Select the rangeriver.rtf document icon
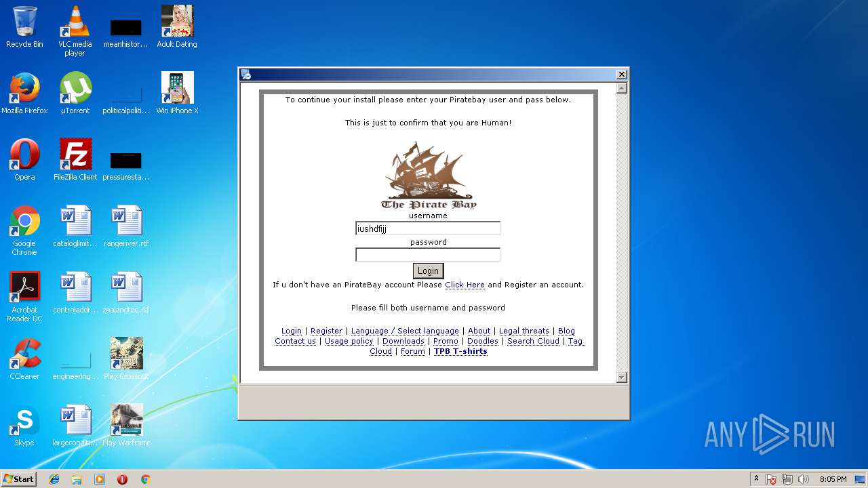Viewport: 868px width, 488px height. coord(126,226)
